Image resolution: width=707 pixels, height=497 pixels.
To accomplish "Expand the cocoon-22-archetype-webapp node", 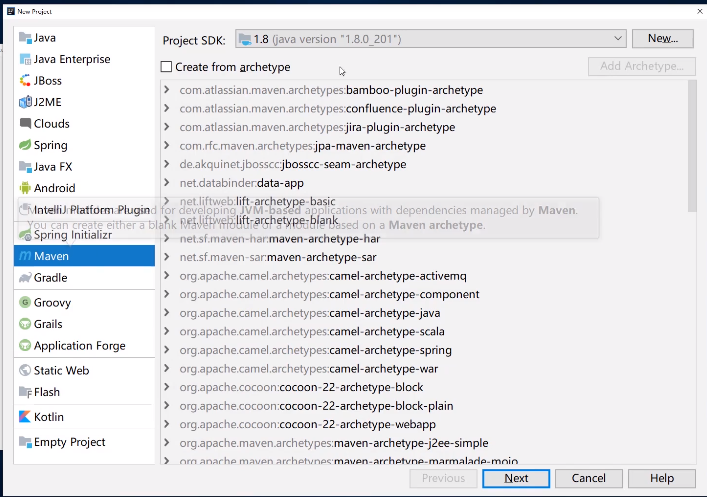I will (x=167, y=424).
